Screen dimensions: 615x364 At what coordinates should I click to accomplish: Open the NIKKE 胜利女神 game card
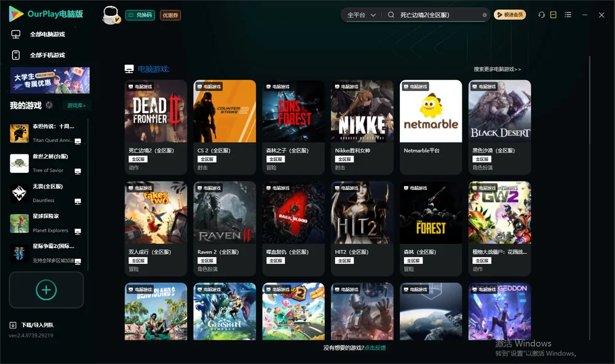[362, 127]
